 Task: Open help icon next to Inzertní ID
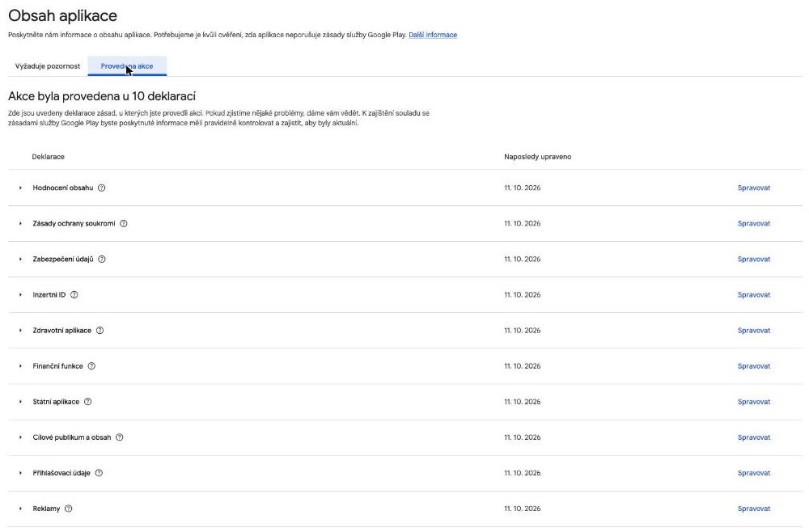[x=74, y=295]
